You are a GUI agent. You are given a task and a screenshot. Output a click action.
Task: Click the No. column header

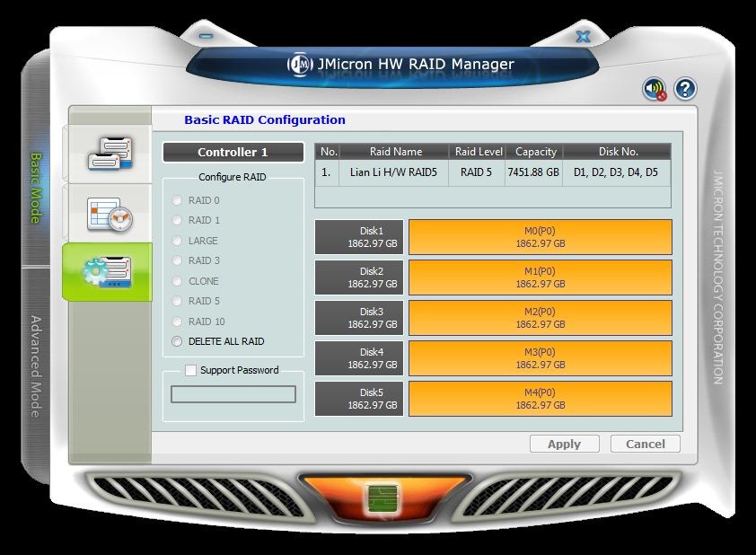pyautogui.click(x=328, y=152)
